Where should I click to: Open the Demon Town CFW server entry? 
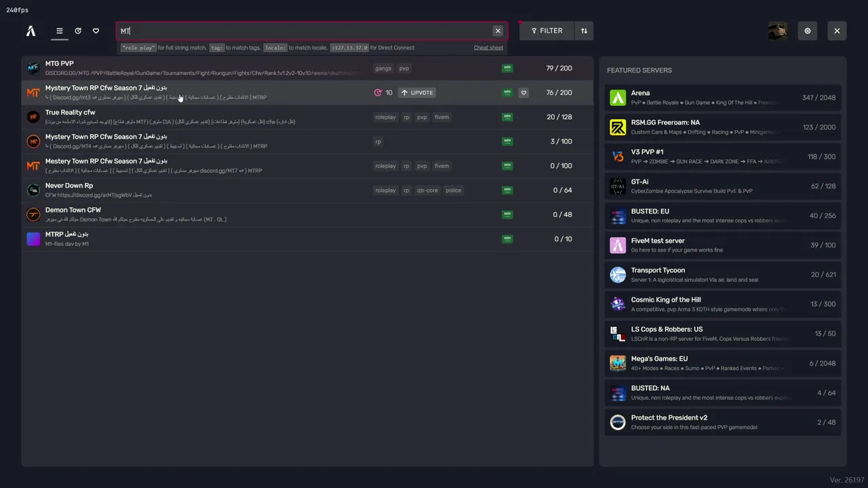203,214
